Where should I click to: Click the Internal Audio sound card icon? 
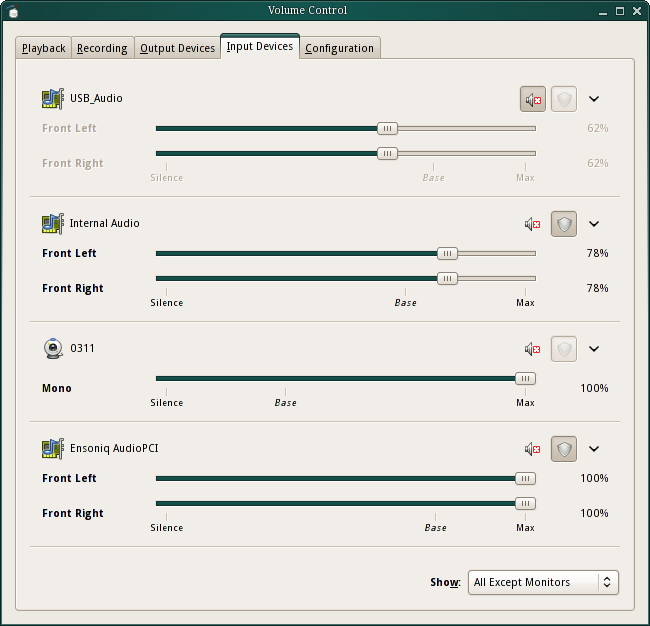pyautogui.click(x=52, y=224)
